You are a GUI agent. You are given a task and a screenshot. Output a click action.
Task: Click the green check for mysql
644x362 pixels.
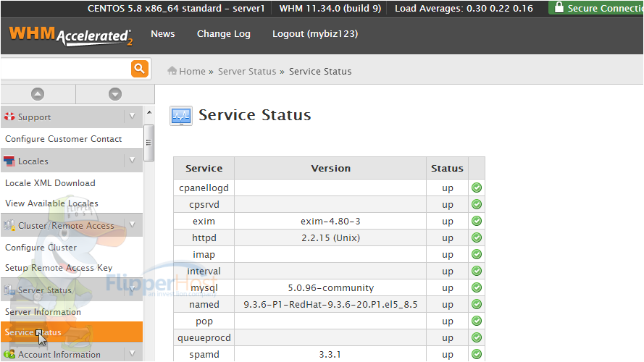(477, 287)
